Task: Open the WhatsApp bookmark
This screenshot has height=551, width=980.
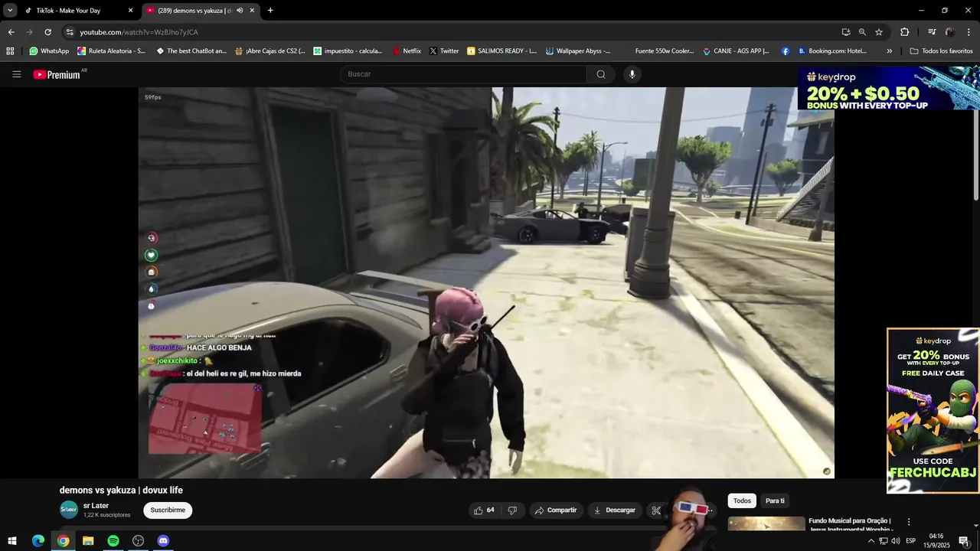Action: tap(49, 51)
